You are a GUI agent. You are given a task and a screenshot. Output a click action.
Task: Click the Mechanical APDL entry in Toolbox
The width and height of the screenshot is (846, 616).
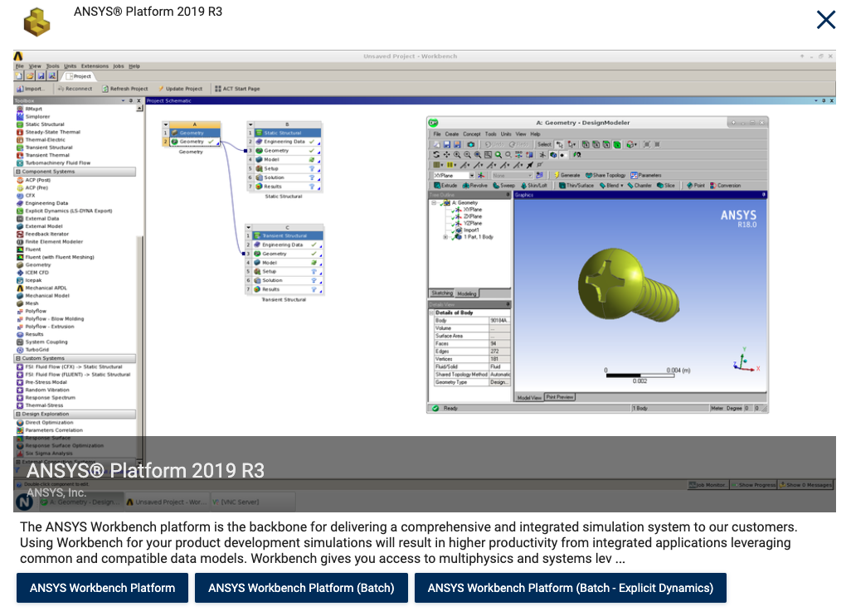(41, 288)
